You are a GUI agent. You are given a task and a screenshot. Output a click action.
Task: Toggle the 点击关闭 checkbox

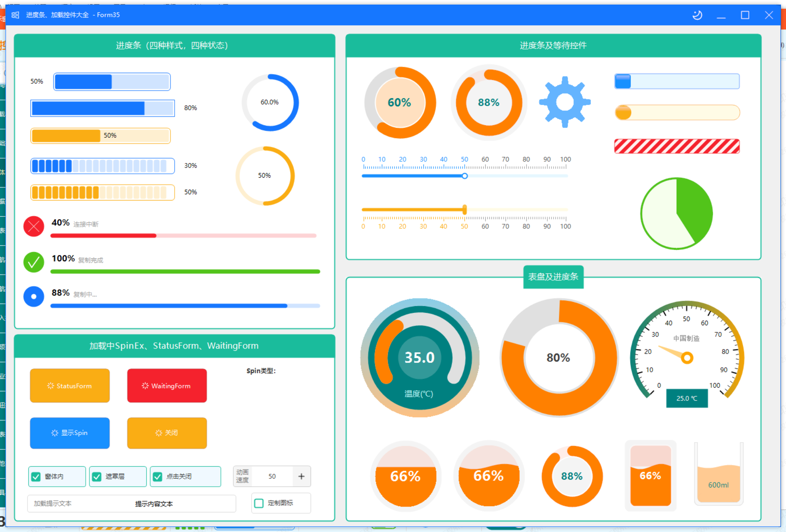tap(185, 477)
